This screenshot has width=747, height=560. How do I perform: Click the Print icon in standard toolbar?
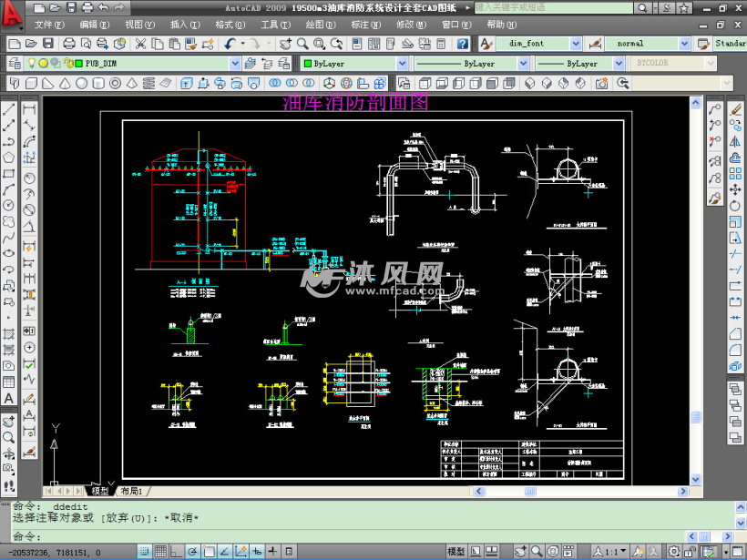point(69,44)
